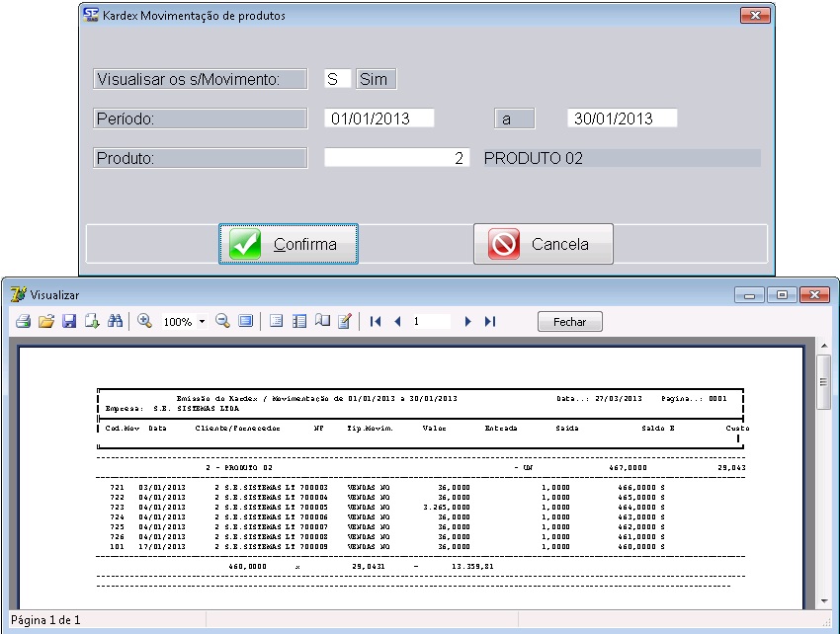Click the Cancela button
The image size is (840, 634).
click(x=543, y=244)
